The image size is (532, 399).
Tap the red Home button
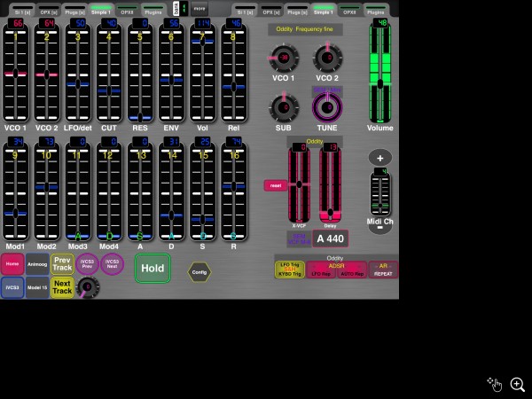12,263
